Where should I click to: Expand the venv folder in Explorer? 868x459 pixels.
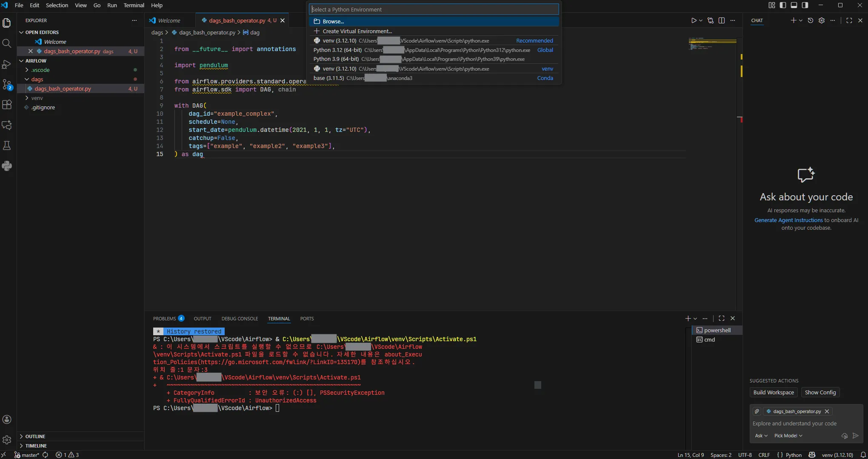37,98
